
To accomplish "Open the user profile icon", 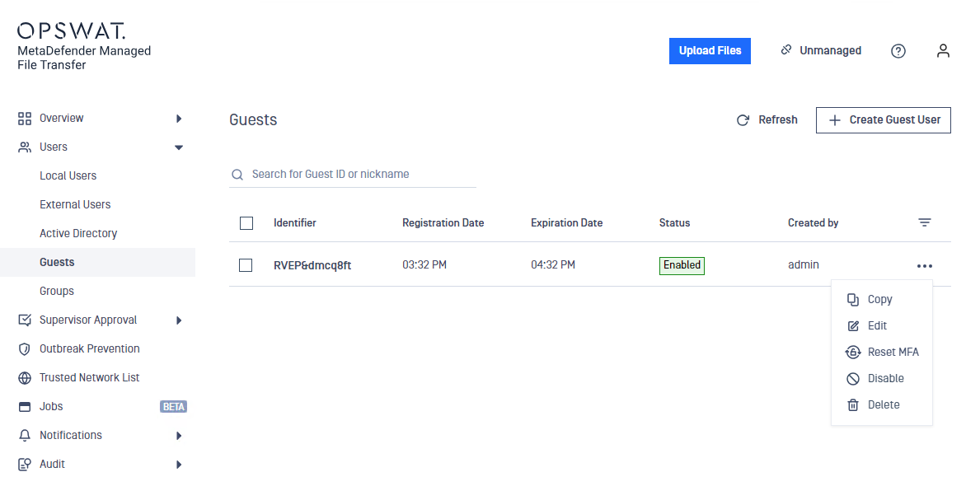I will coord(943,51).
